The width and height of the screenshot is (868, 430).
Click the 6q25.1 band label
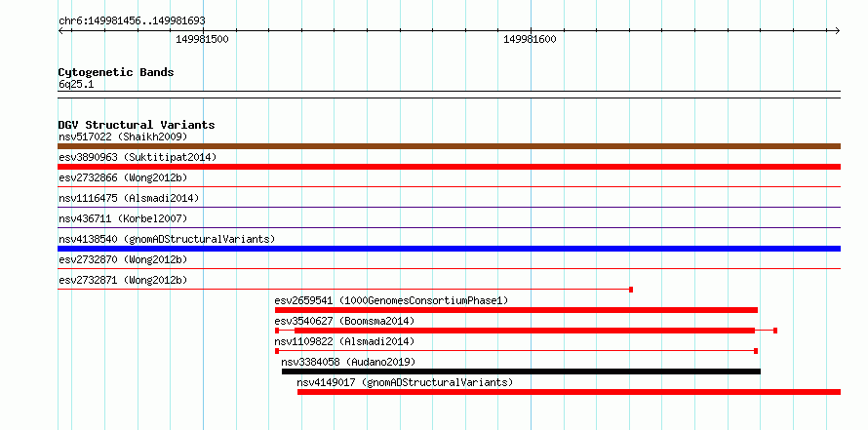click(x=76, y=85)
